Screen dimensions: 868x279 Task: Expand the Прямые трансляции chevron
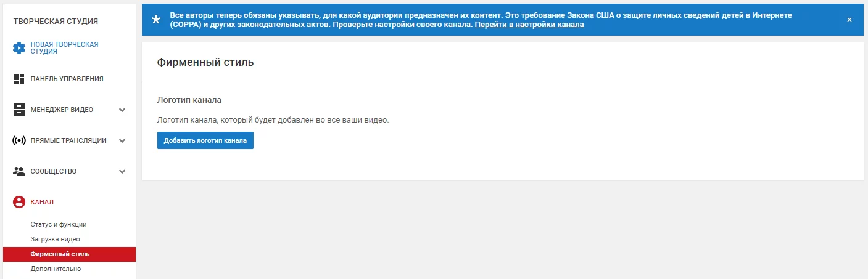[122, 141]
